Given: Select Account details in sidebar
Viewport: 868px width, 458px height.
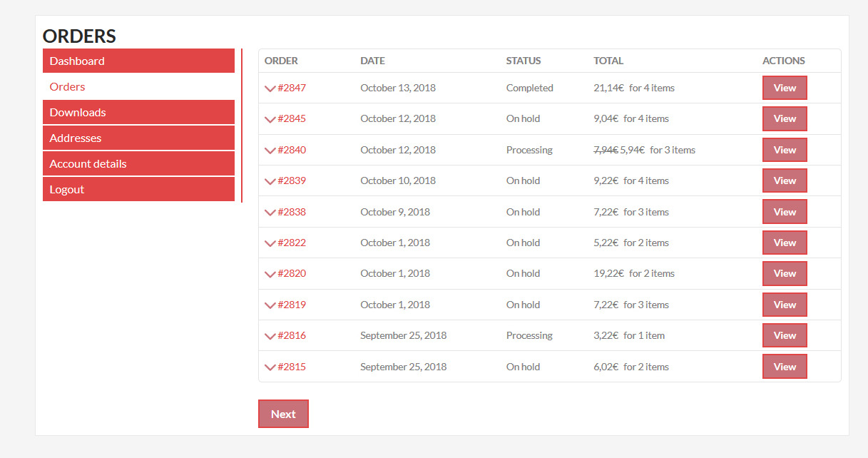Looking at the screenshot, I should pos(138,163).
